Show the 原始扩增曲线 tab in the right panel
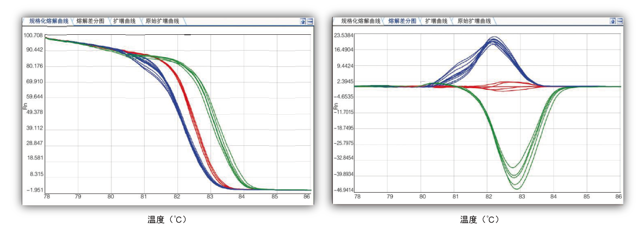Viewport: 644px width, 234px height. click(x=474, y=21)
